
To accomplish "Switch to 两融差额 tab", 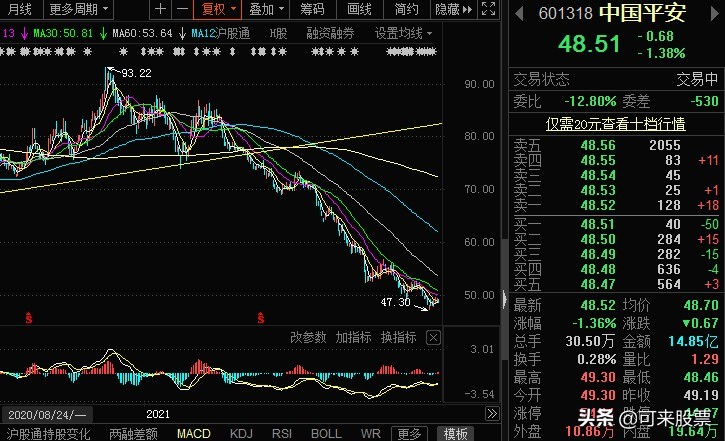I will pyautogui.click(x=133, y=434).
